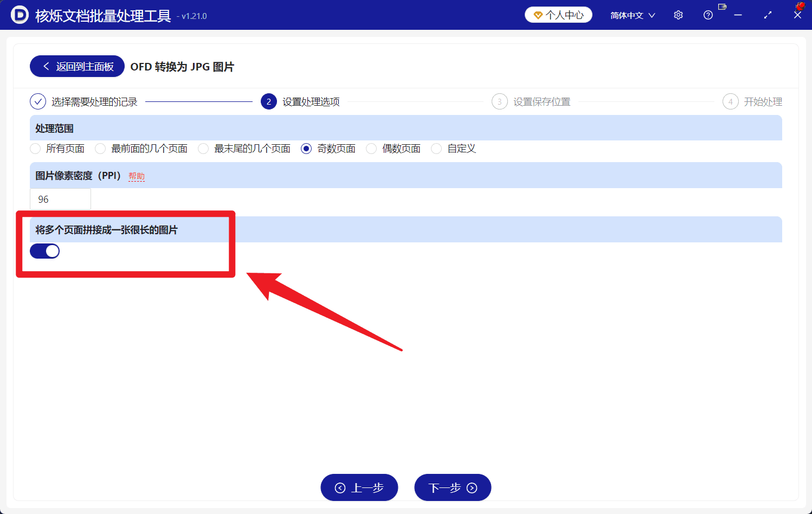Click the step 2 numbered circle icon
812x514 pixels.
[x=269, y=101]
